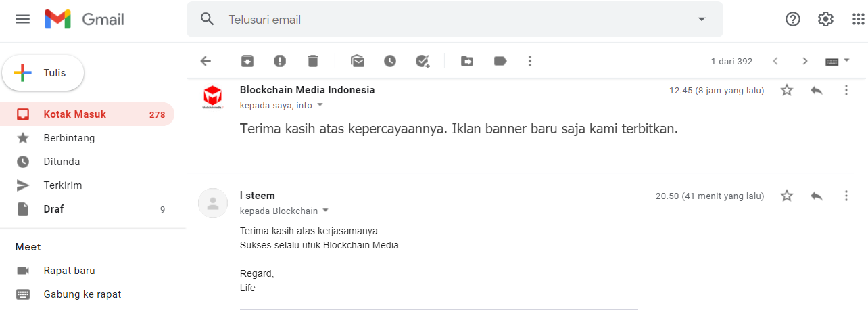Open the help question mark icon

tap(793, 19)
